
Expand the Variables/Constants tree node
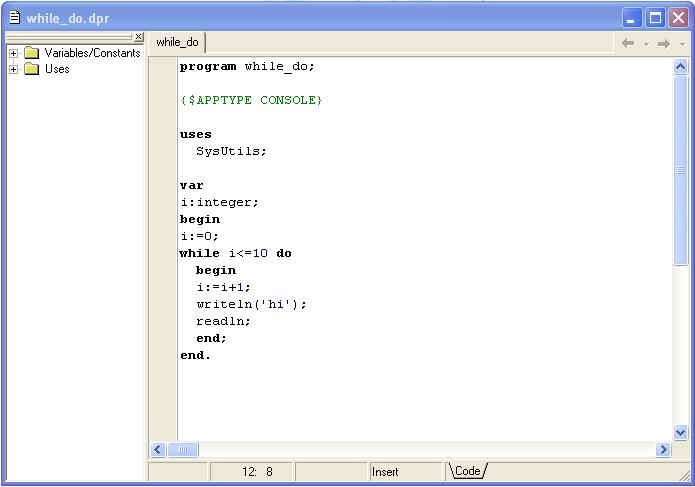[14, 54]
